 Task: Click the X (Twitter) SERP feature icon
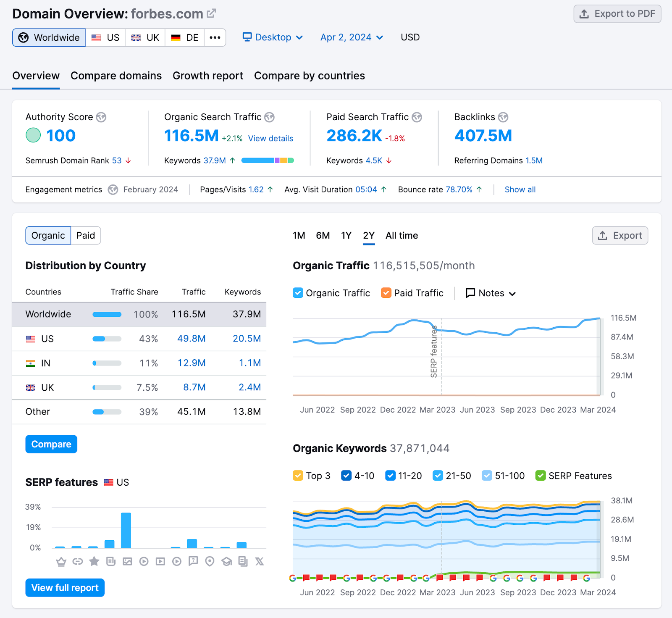260,561
